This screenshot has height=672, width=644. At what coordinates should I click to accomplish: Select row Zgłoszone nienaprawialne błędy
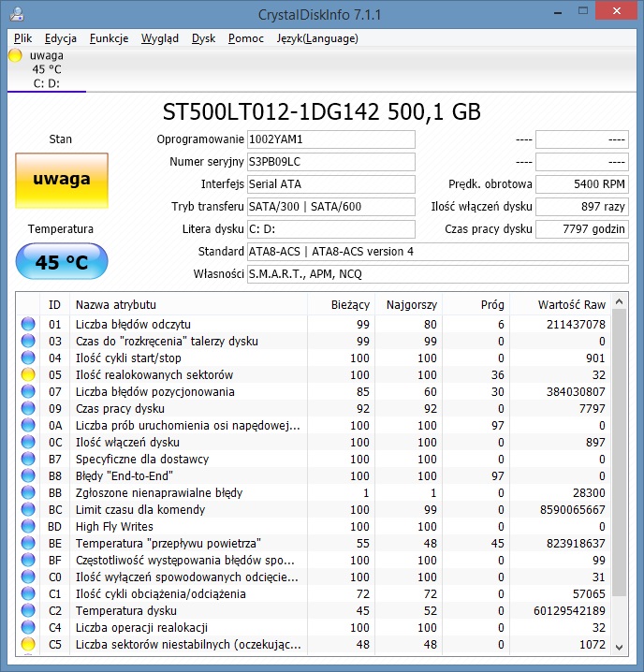click(314, 492)
